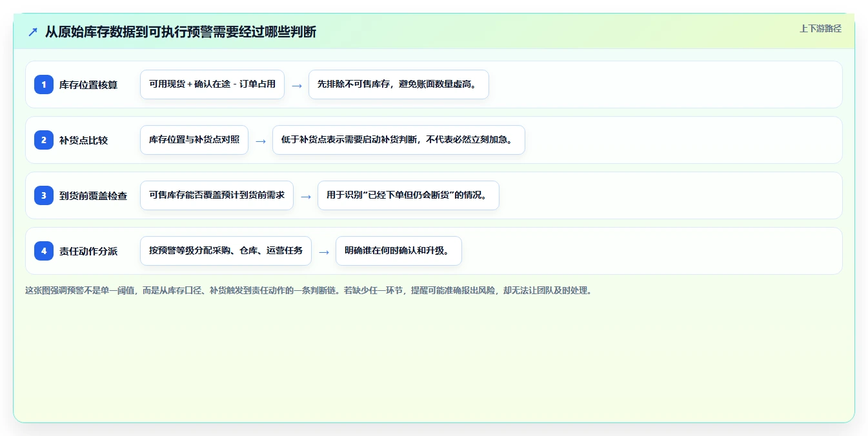868x436 pixels.
Task: Click the 上下游路径 label
Action: coord(820,28)
